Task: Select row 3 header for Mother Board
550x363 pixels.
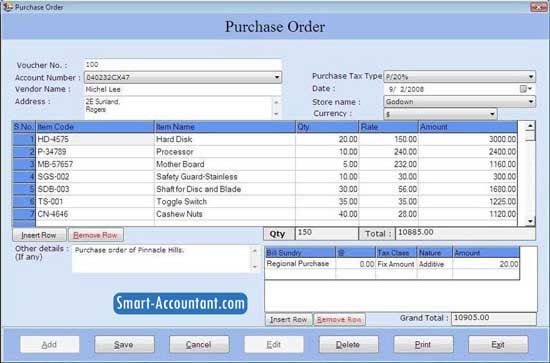Action: (x=24, y=164)
